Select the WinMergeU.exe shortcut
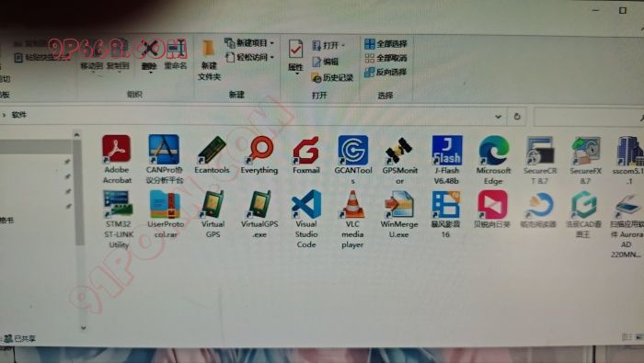This screenshot has height=363, width=644. [398, 214]
